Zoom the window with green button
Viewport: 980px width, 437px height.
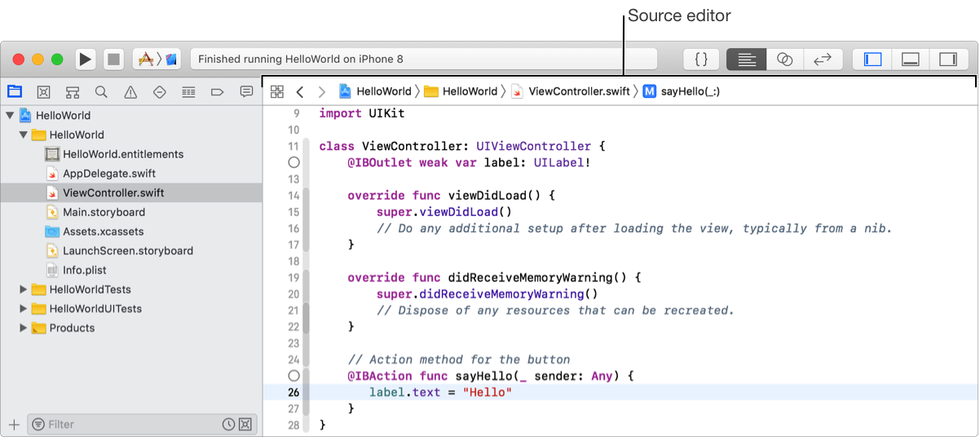pyautogui.click(x=57, y=60)
